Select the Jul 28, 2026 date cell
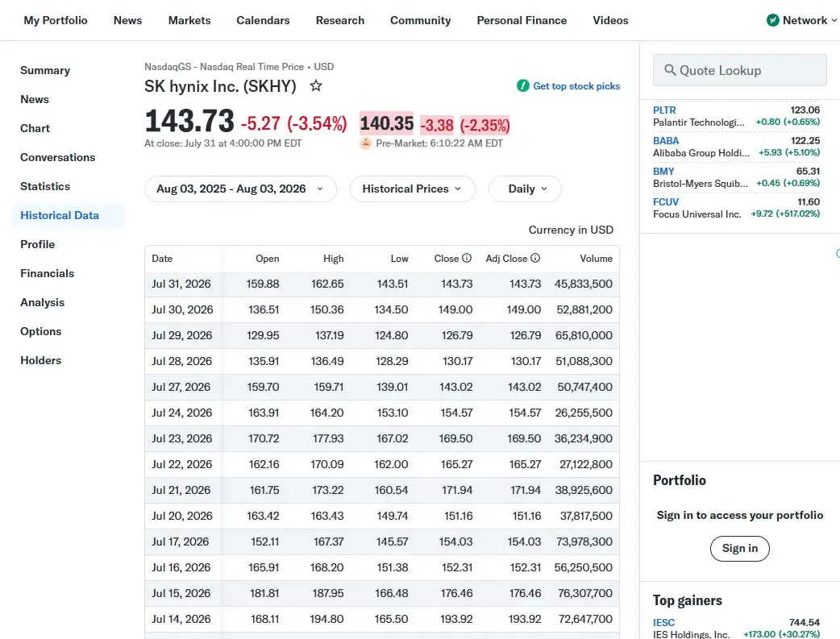 (x=181, y=361)
